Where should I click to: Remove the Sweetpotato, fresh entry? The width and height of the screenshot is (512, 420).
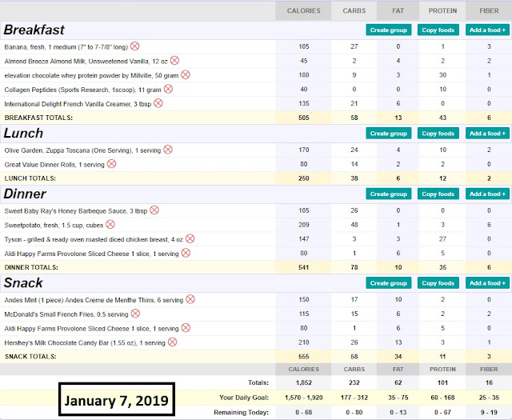[x=110, y=224]
